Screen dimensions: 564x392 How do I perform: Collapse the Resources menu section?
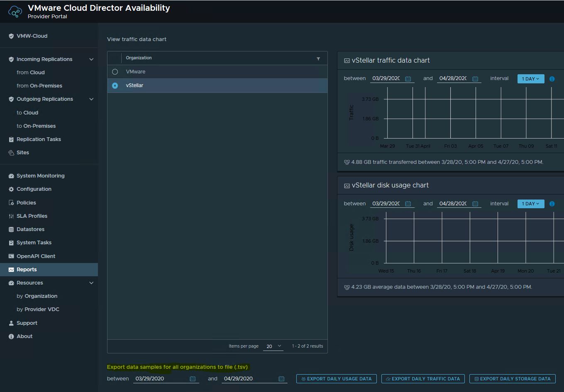coord(91,283)
